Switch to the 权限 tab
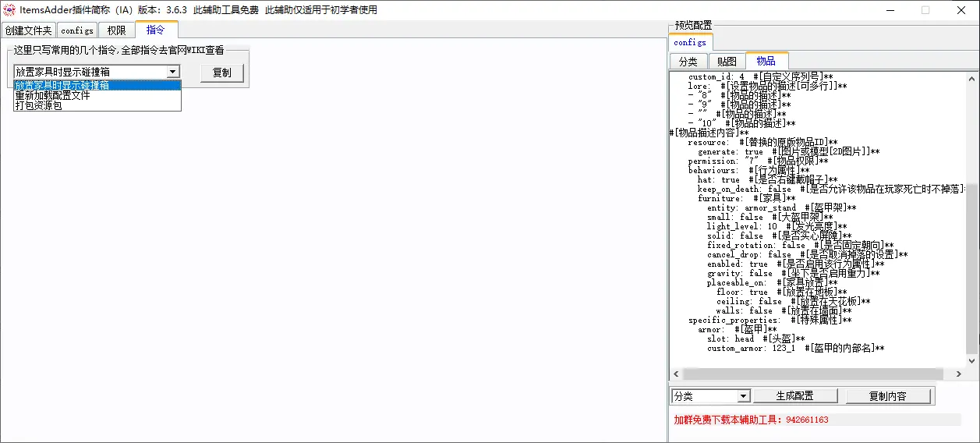This screenshot has width=980, height=443. (x=116, y=30)
